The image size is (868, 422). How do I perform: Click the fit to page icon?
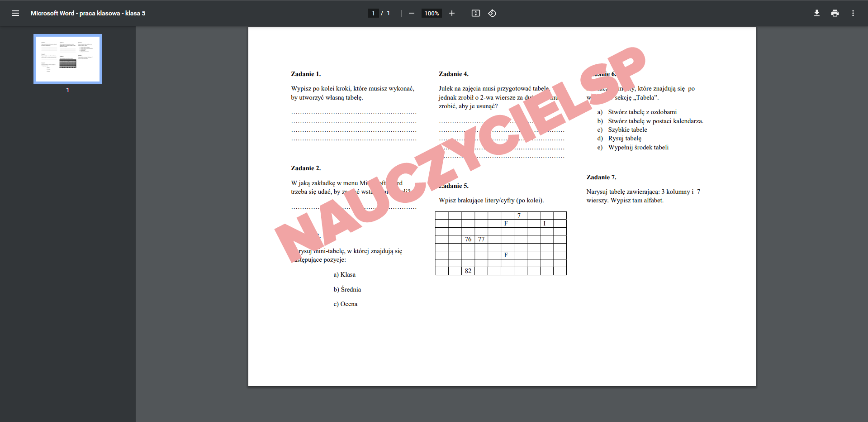(x=475, y=13)
